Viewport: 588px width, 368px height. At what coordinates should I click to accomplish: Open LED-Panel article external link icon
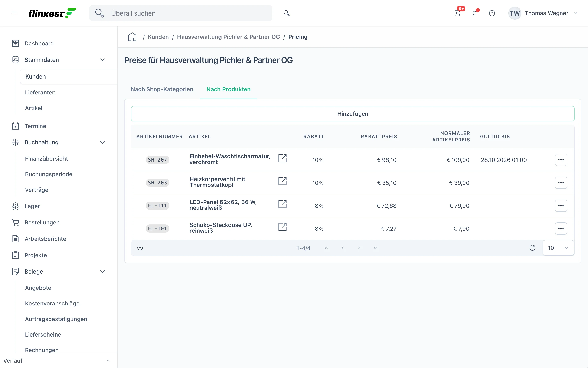[x=283, y=204]
